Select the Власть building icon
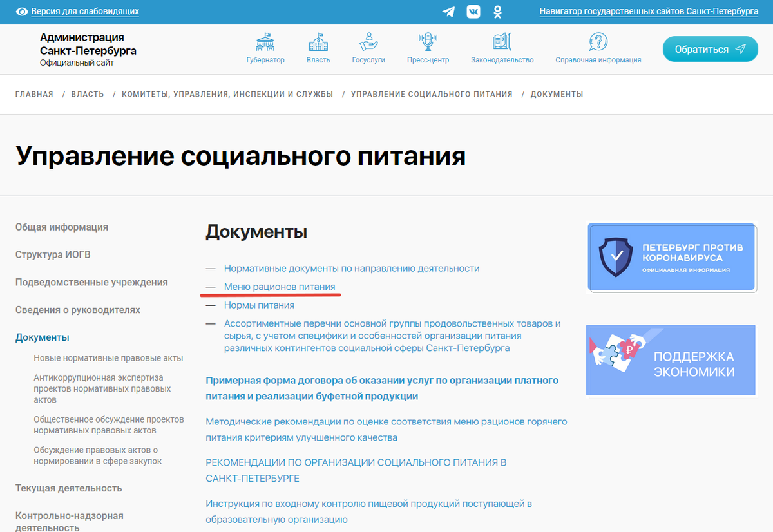Image resolution: width=773 pixels, height=532 pixels. (318, 41)
